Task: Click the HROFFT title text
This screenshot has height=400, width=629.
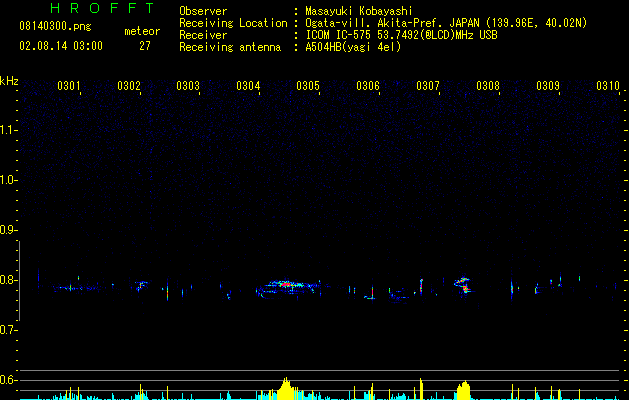Action: click(102, 8)
